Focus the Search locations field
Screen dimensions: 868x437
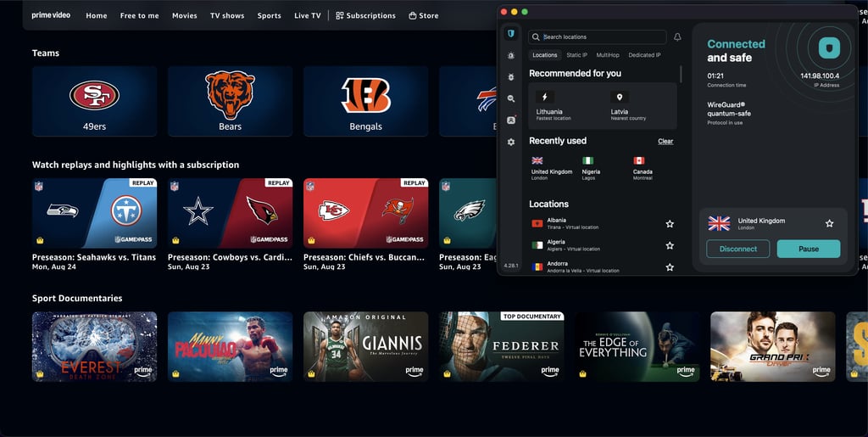(x=598, y=37)
